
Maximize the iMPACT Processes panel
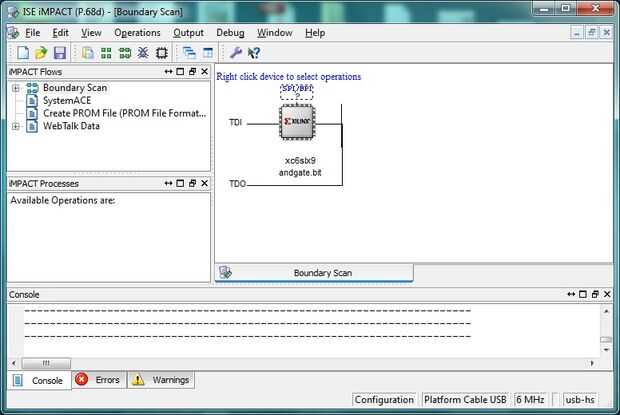click(180, 183)
